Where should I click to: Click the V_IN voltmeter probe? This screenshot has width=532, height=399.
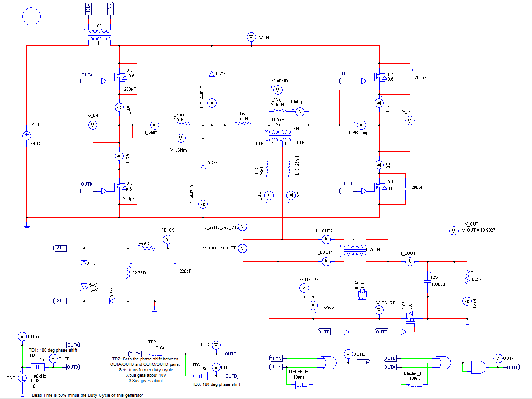[x=251, y=37]
